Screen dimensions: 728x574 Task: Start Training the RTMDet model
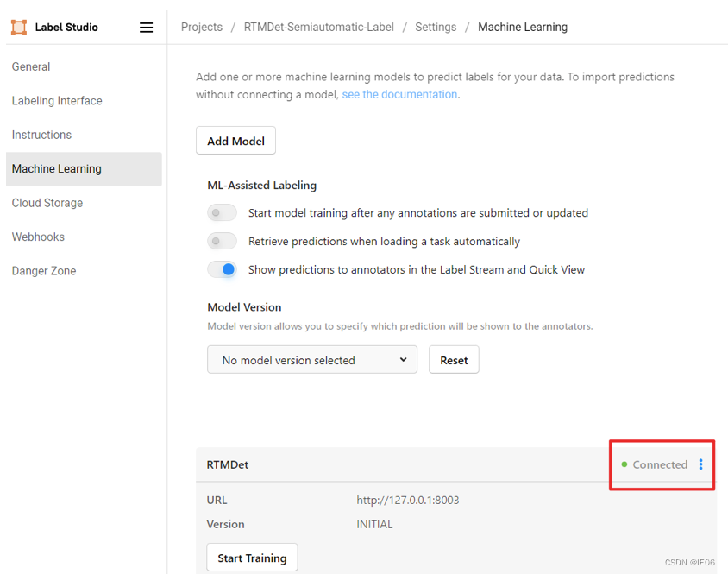pos(252,558)
